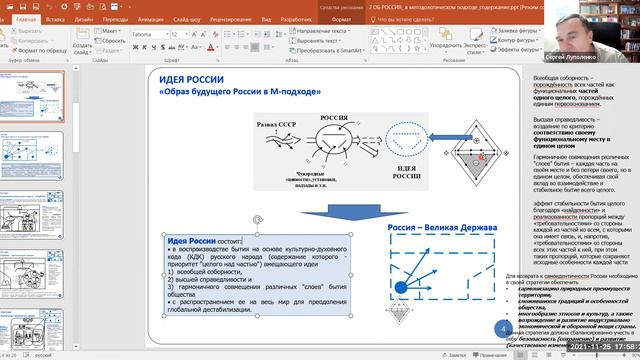Select the straight line shape in shapes gallery
The height and width of the screenshot is (360, 640).
[384, 31]
